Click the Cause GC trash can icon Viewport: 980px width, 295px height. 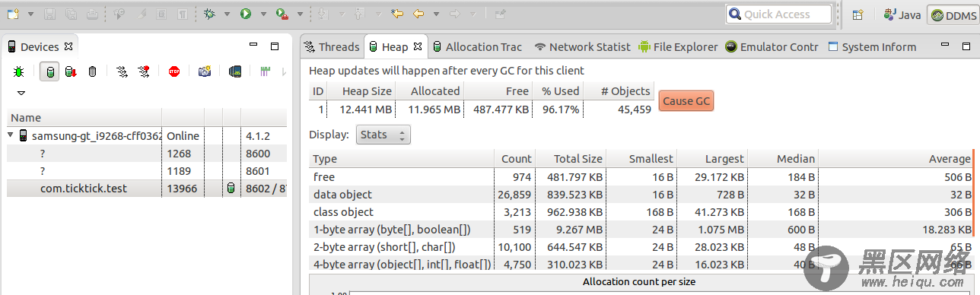click(x=92, y=71)
